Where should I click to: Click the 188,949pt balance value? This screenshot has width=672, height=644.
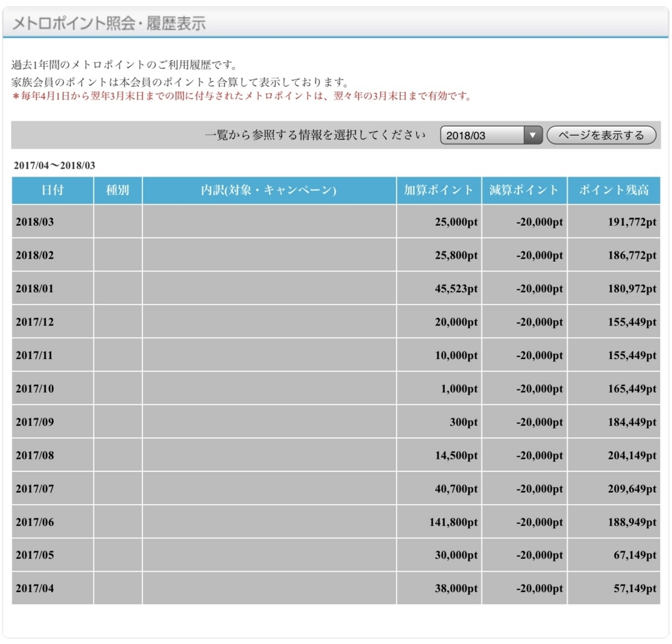coord(632,523)
